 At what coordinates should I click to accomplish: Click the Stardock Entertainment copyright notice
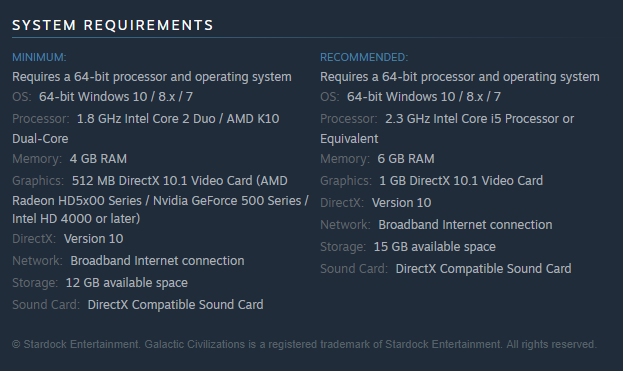[304, 344]
